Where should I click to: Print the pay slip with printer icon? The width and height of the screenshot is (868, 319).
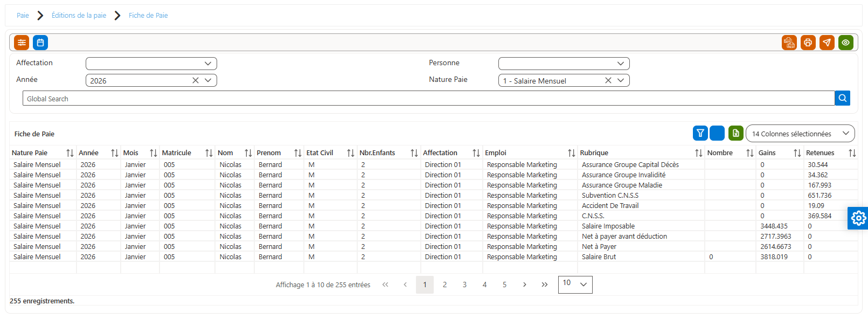coord(808,43)
